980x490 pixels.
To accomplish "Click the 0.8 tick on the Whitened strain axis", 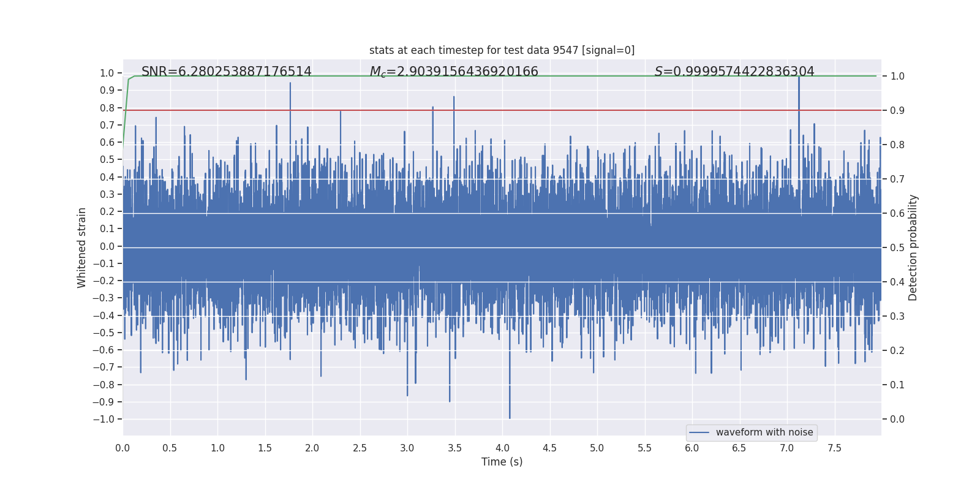I will 107,108.
